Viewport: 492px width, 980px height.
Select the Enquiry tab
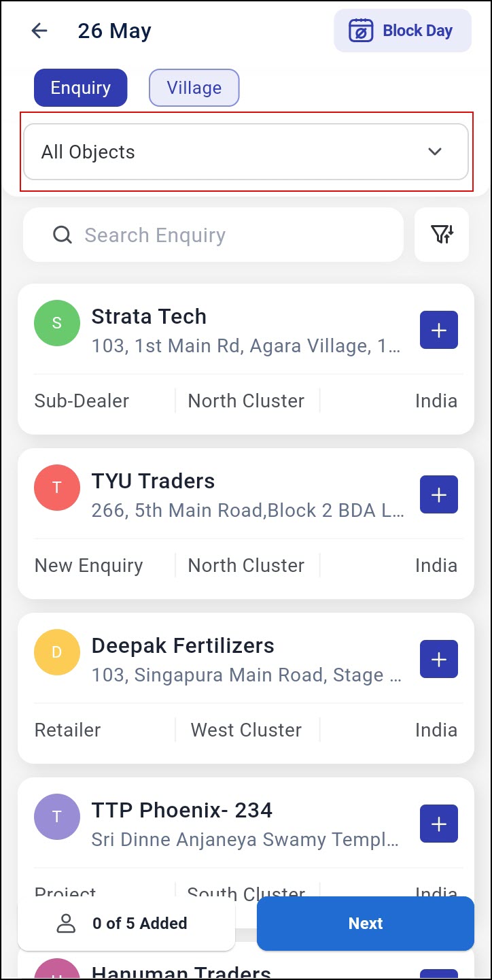[81, 88]
